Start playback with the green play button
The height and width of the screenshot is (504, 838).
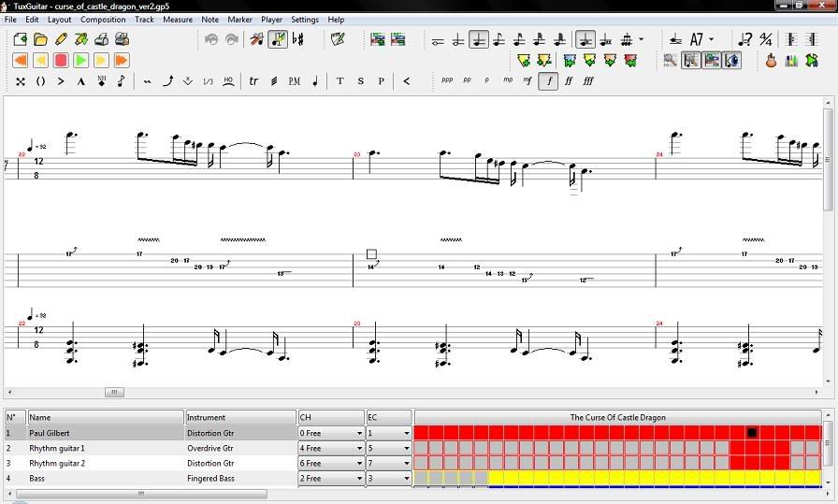pyautogui.click(x=81, y=61)
